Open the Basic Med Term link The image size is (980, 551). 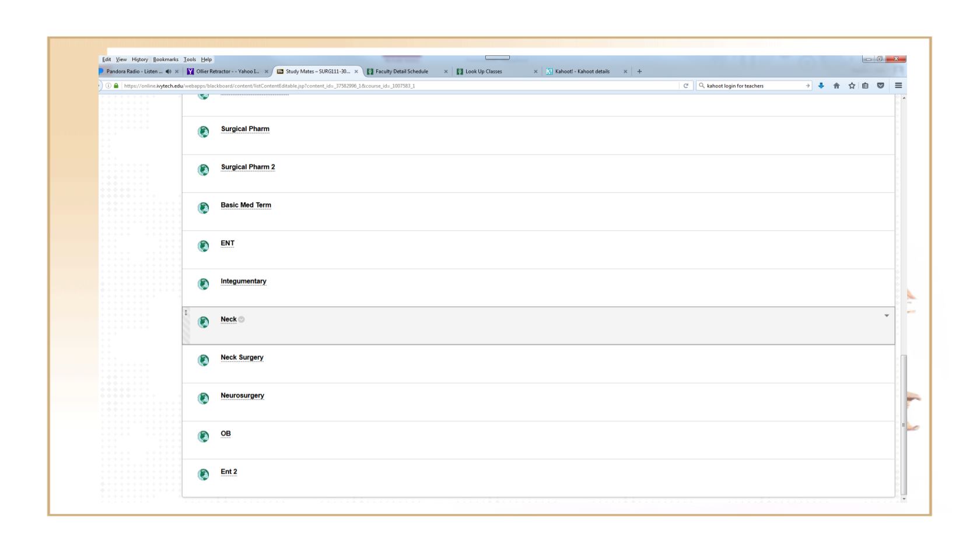click(x=246, y=205)
